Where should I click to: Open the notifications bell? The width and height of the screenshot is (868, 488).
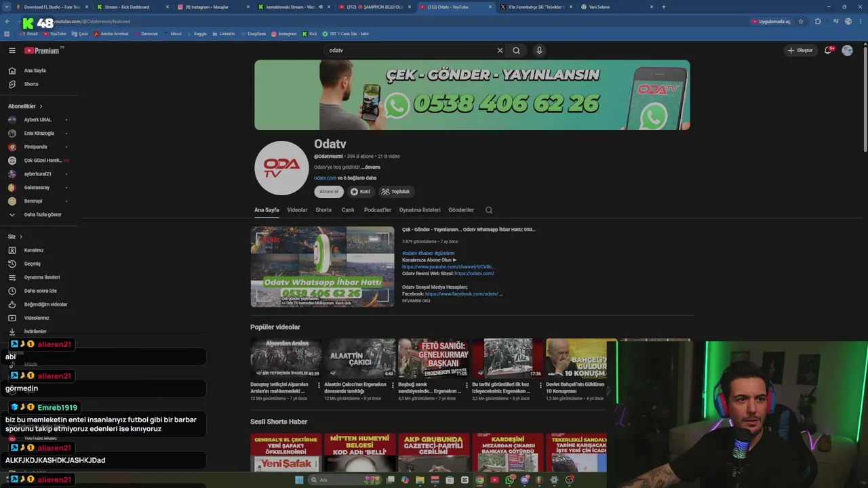(x=829, y=50)
